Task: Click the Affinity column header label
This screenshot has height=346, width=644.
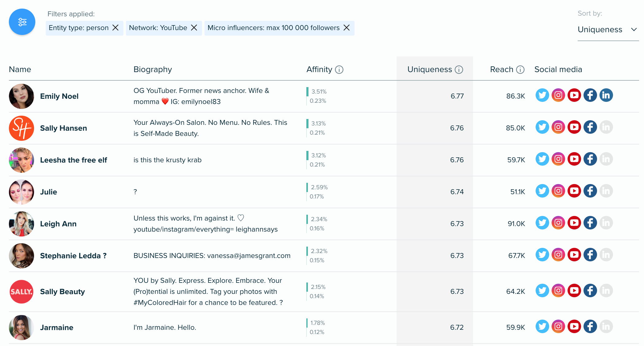Action: [319, 70]
